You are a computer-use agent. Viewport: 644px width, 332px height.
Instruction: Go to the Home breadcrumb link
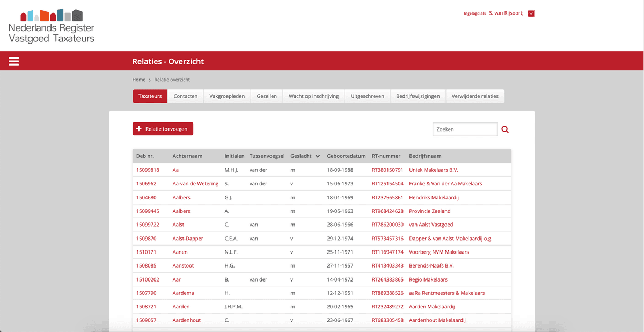click(x=139, y=80)
